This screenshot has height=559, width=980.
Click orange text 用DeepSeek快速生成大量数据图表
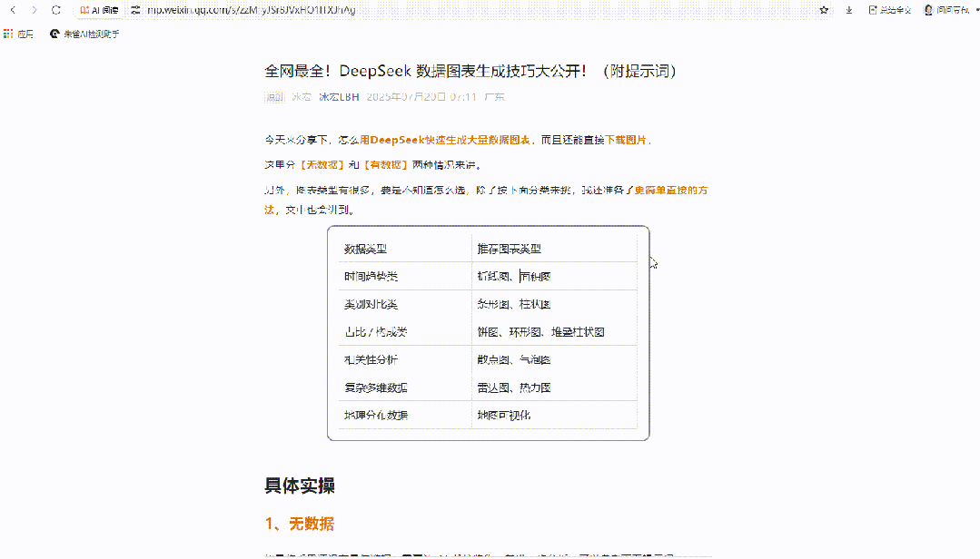pyautogui.click(x=445, y=140)
